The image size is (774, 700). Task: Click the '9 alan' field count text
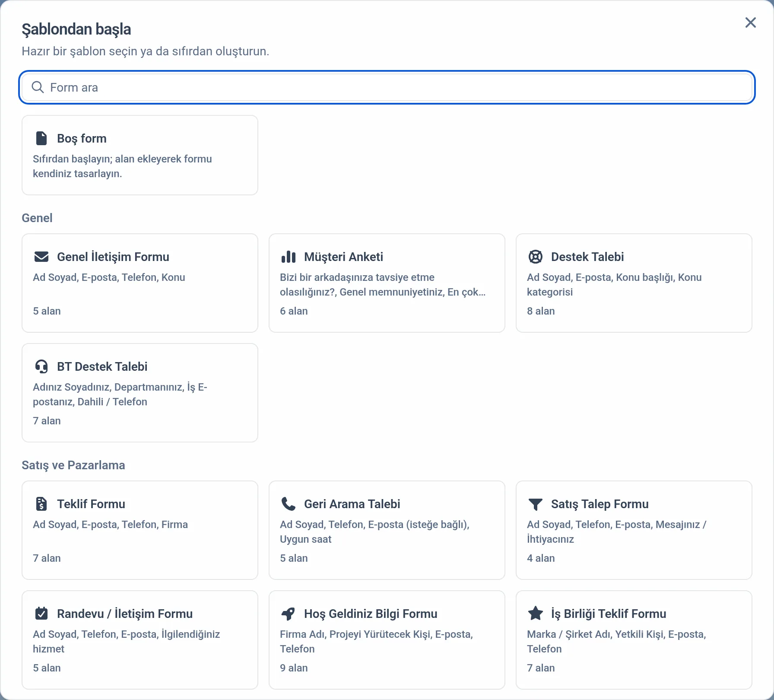point(294,668)
